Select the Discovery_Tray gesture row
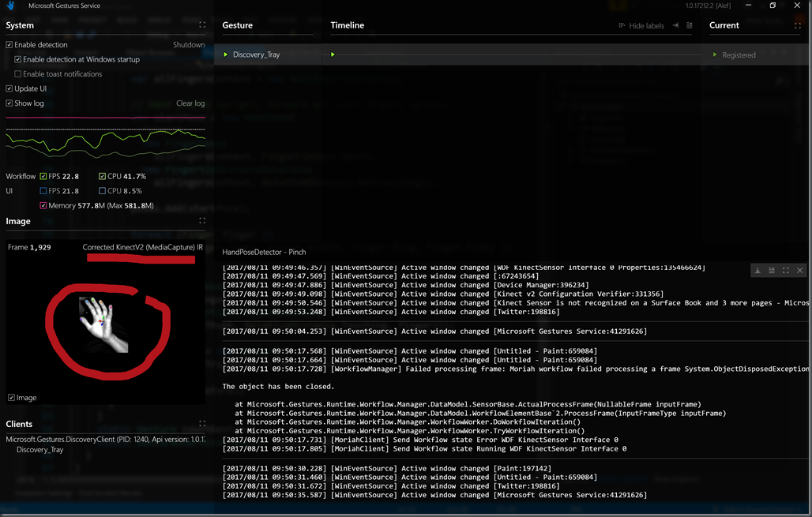Image resolution: width=812 pixels, height=517 pixels. (x=268, y=54)
